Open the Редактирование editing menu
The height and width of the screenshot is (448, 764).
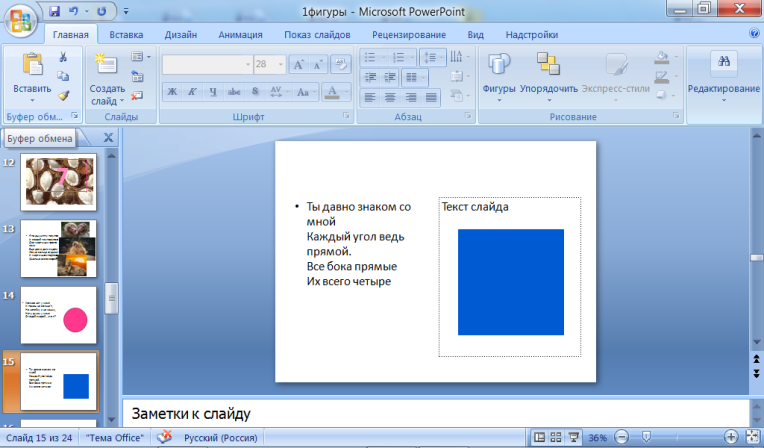[724, 77]
